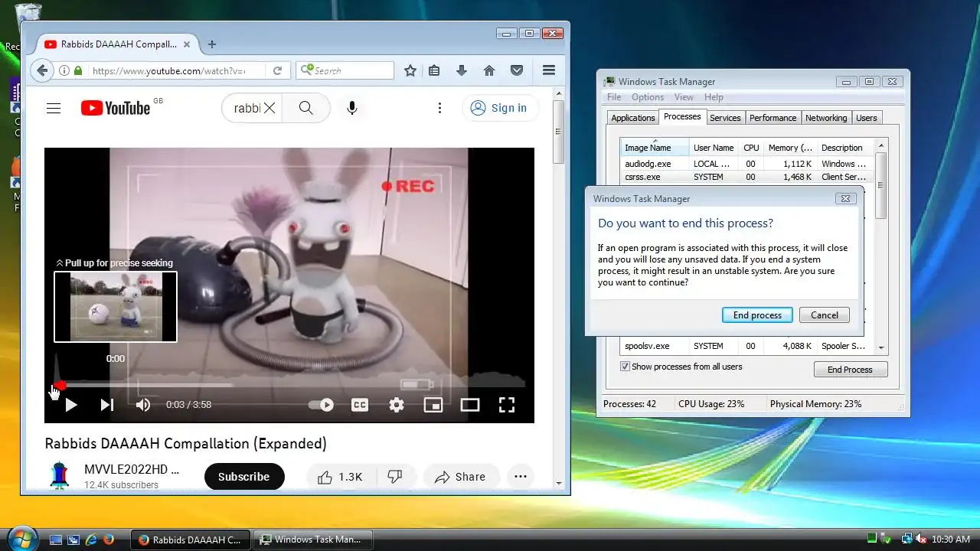Switch to Windows Task Manager taskbar button

pyautogui.click(x=312, y=540)
